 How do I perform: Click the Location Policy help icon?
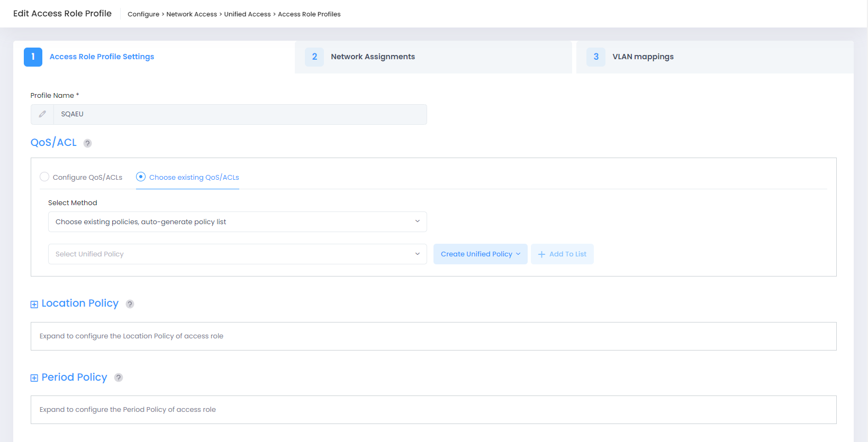[130, 304]
